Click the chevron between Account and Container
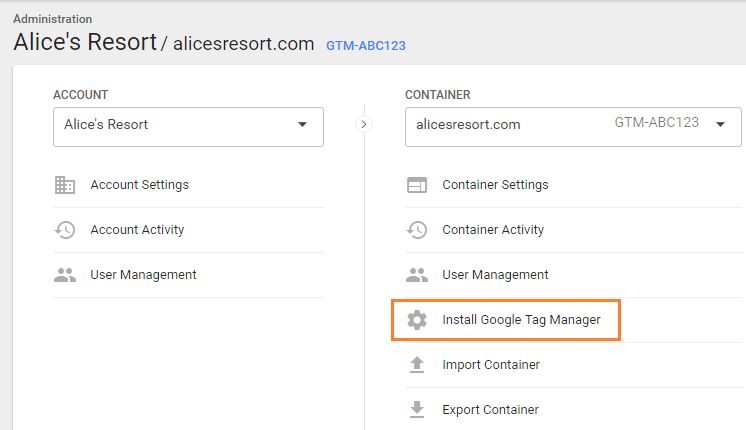 coord(363,125)
